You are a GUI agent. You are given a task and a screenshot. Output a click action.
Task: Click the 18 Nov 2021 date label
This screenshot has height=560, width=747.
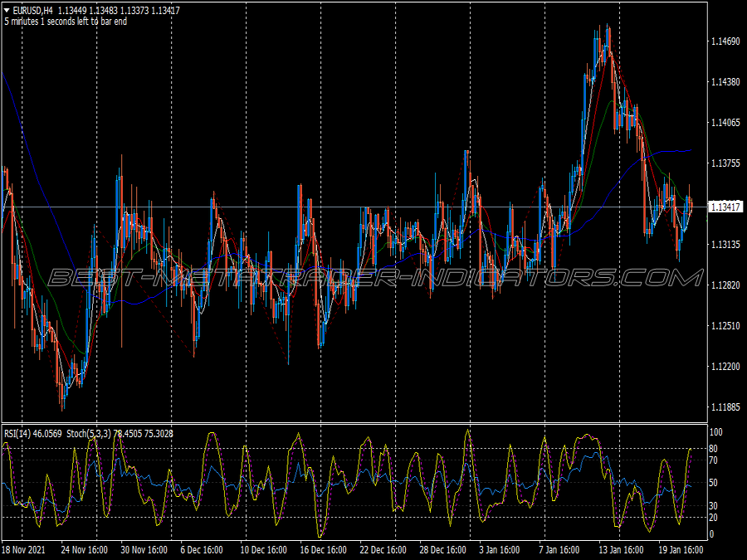24,549
